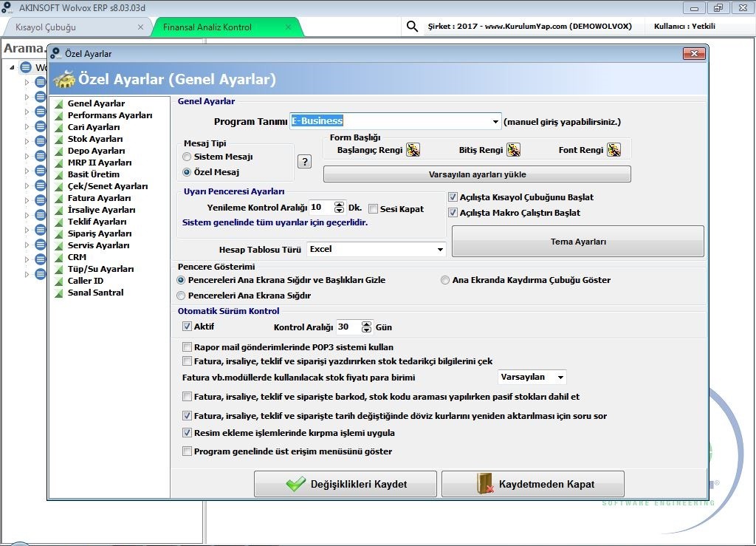Open the Sanal Santral settings section
The image size is (756, 546).
95,293
